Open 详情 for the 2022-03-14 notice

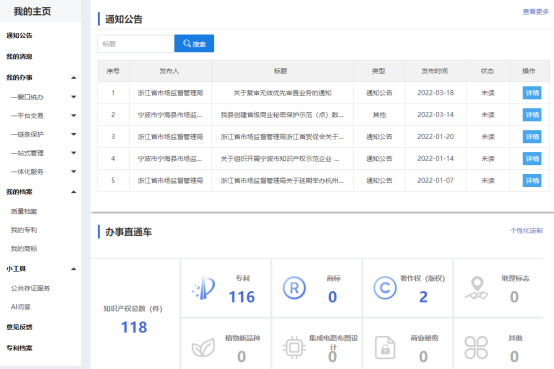pyautogui.click(x=532, y=115)
